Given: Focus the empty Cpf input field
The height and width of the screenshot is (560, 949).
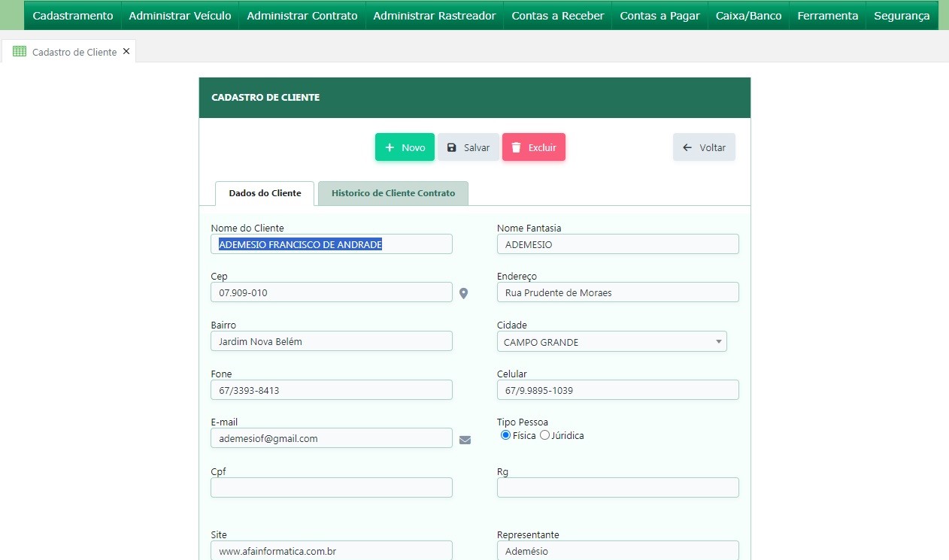Looking at the screenshot, I should point(331,487).
